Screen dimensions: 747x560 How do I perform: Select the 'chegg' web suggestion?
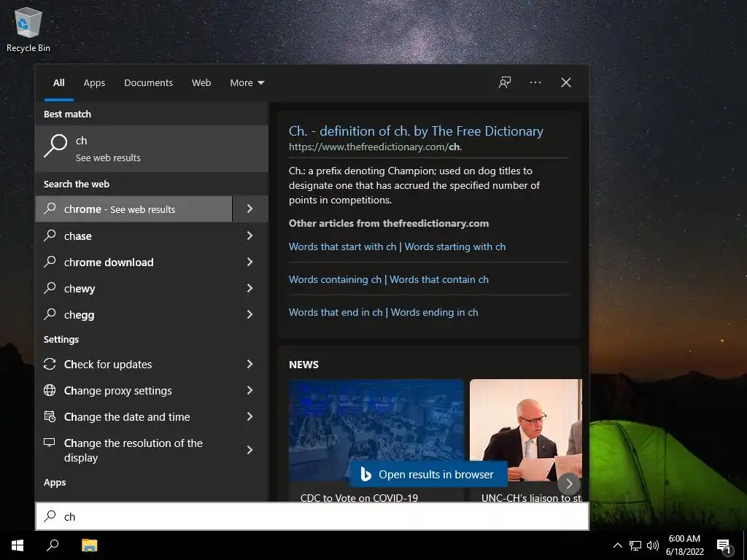point(134,314)
